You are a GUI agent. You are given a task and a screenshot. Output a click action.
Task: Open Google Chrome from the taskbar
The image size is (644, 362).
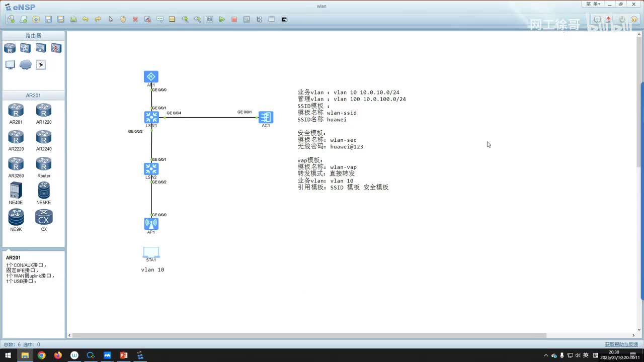[x=41, y=355]
